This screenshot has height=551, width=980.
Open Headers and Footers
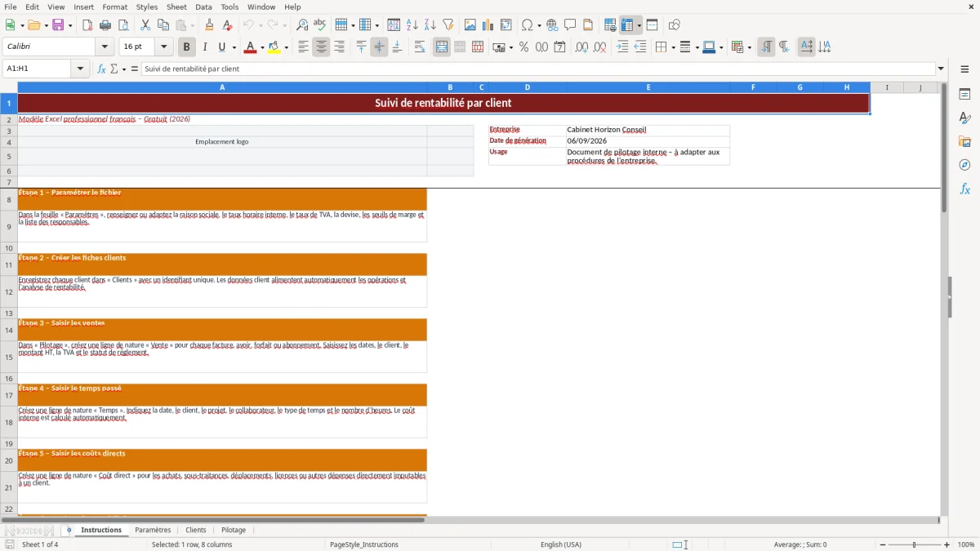pyautogui.click(x=589, y=25)
